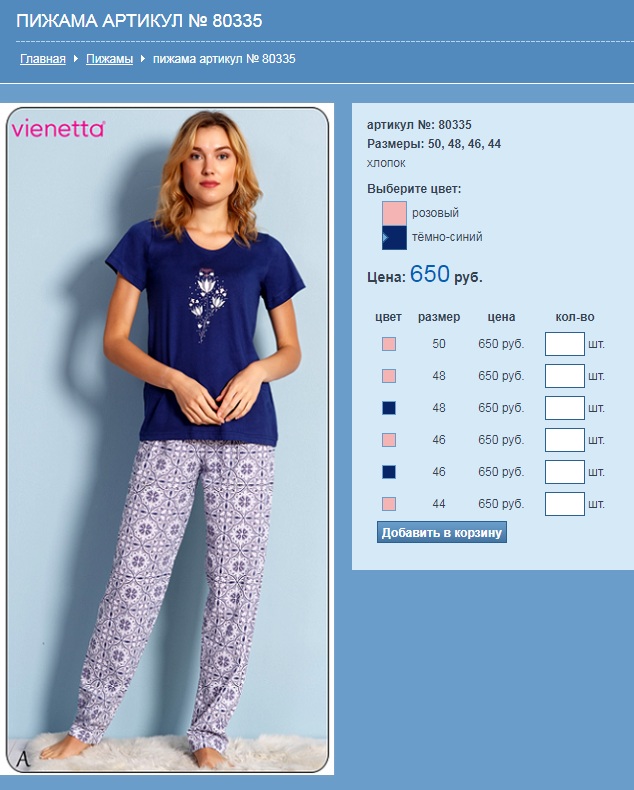Click navy swatch in size 48 row
The width and height of the screenshot is (634, 790).
(x=389, y=408)
